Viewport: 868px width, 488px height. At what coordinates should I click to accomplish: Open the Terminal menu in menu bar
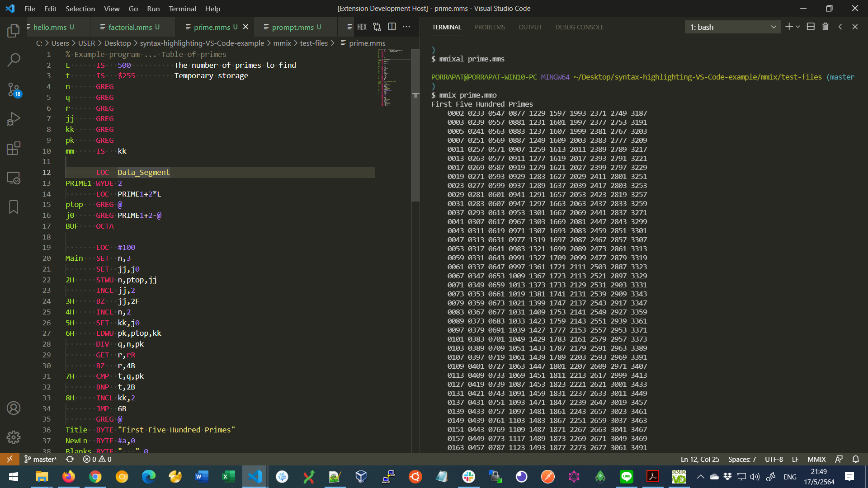point(182,9)
